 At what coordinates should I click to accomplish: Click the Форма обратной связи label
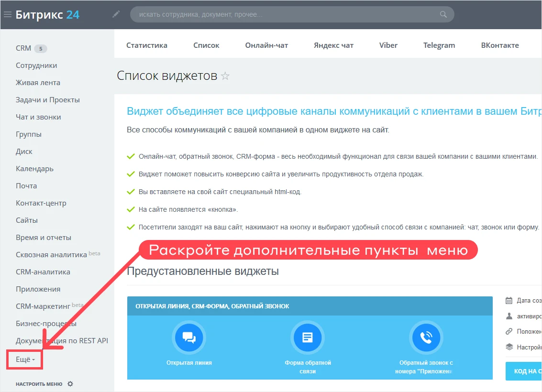click(x=308, y=367)
